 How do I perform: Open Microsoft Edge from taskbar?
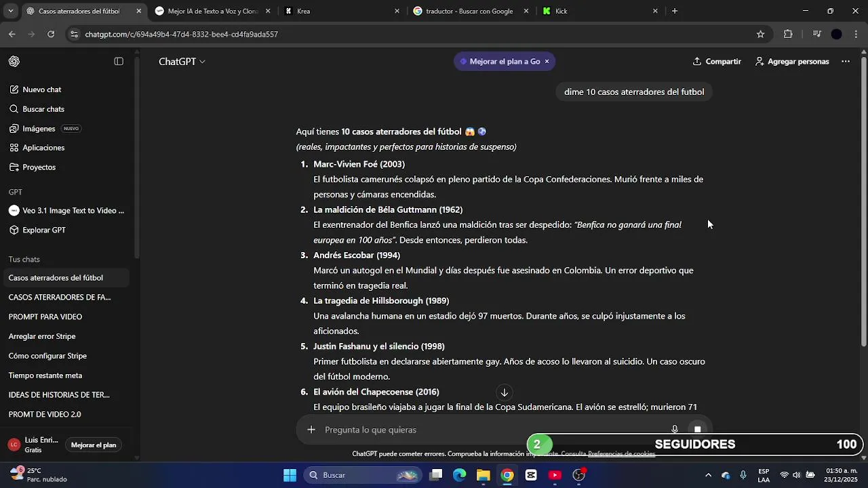point(460,475)
